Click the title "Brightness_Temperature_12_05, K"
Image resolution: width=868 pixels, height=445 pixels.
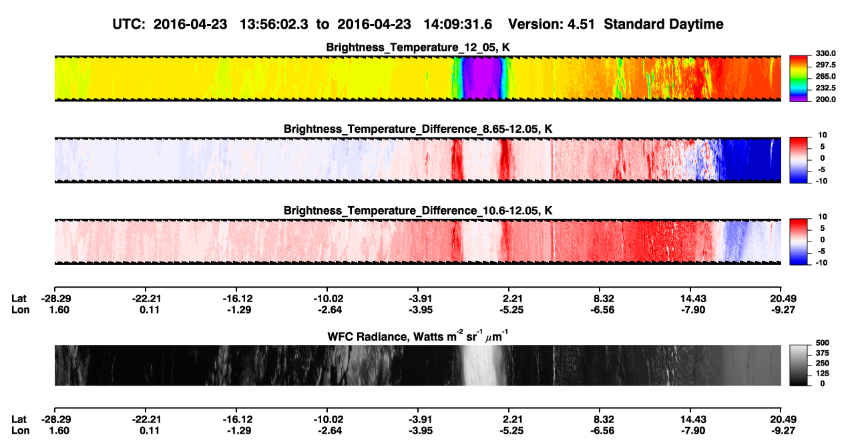pyautogui.click(x=418, y=47)
